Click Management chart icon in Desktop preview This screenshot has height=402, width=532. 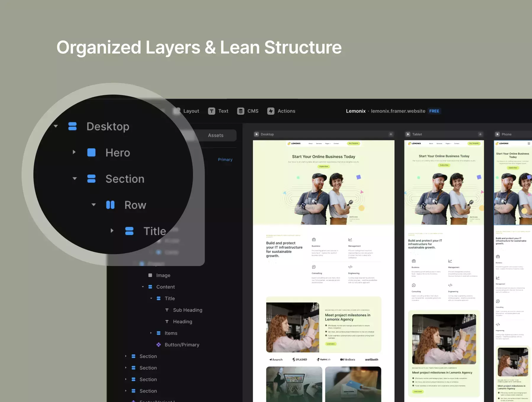pyautogui.click(x=350, y=239)
